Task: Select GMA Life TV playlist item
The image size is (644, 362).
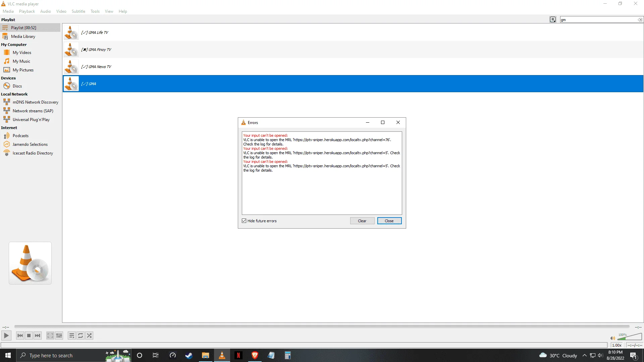Action: (353, 33)
